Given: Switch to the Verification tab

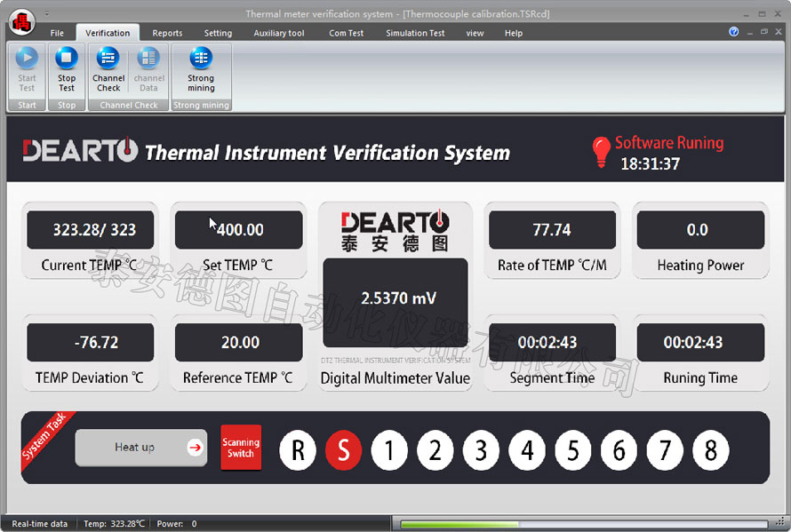Looking at the screenshot, I should (107, 33).
